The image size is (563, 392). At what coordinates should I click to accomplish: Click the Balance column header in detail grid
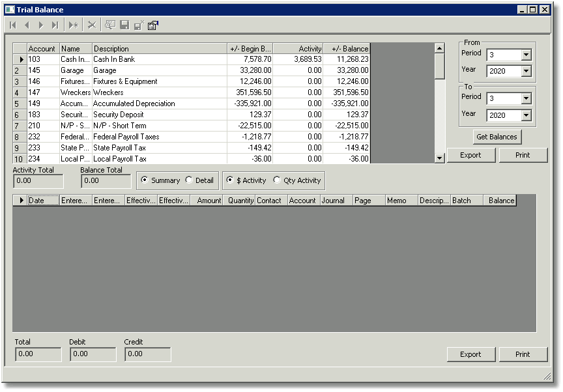pyautogui.click(x=500, y=201)
